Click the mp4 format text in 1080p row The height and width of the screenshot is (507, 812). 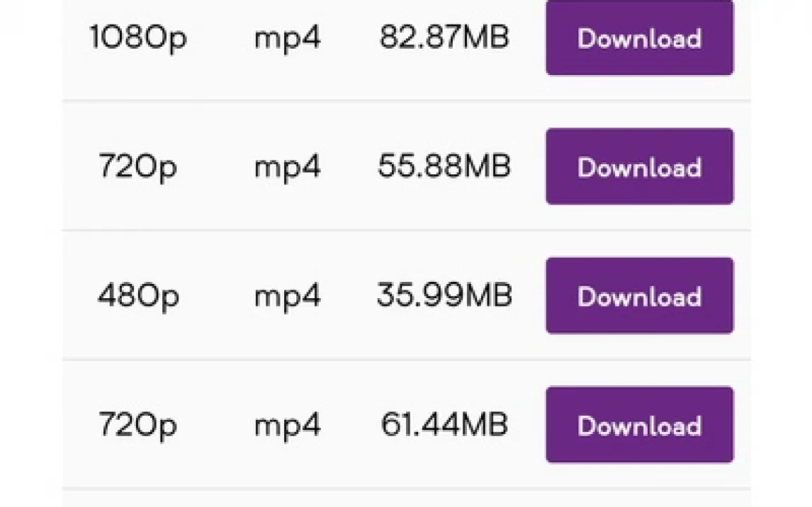click(x=287, y=38)
